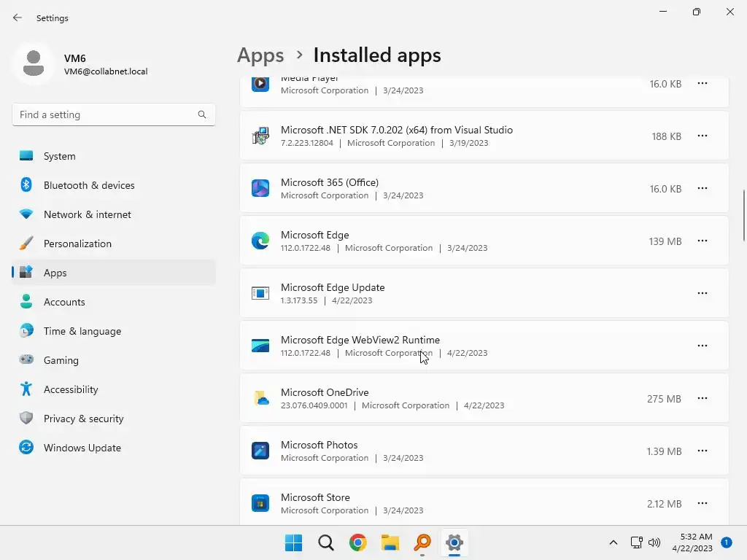
Task: Click the Microsoft Edge app icon
Action: pyautogui.click(x=260, y=241)
